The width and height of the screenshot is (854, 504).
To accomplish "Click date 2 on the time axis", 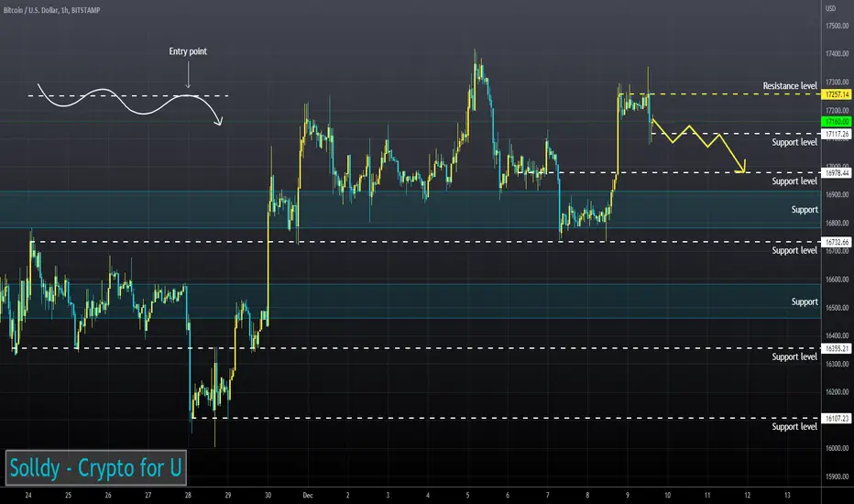I will (347, 495).
